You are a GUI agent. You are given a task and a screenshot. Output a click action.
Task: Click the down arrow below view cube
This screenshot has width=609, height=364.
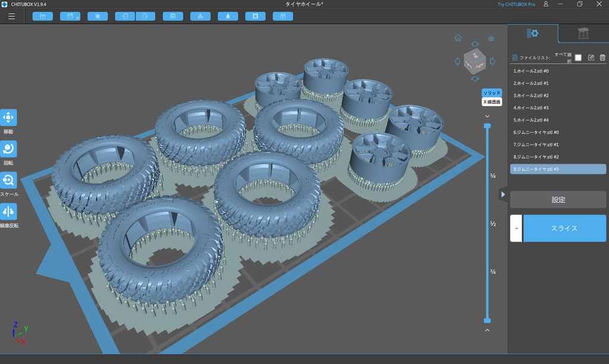coord(475,79)
